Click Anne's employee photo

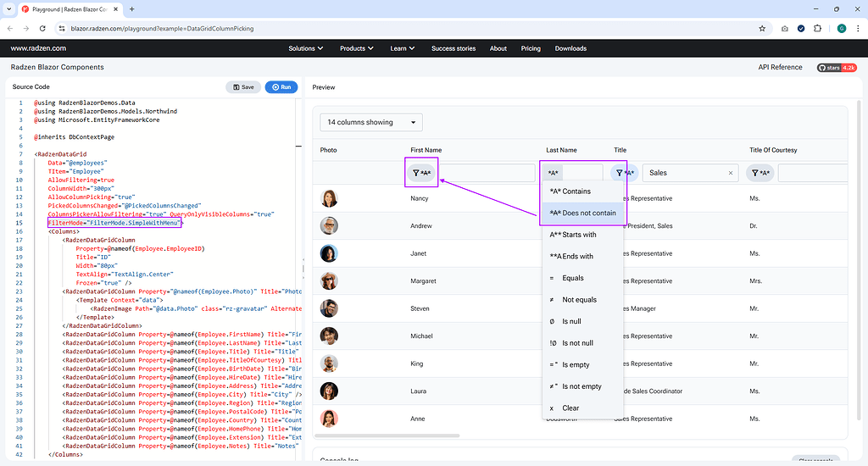point(329,419)
